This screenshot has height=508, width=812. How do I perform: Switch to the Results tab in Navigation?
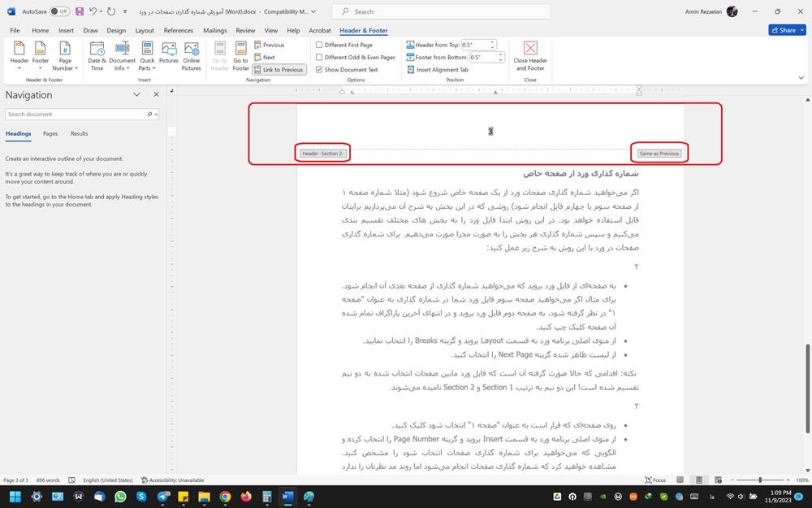(x=79, y=133)
